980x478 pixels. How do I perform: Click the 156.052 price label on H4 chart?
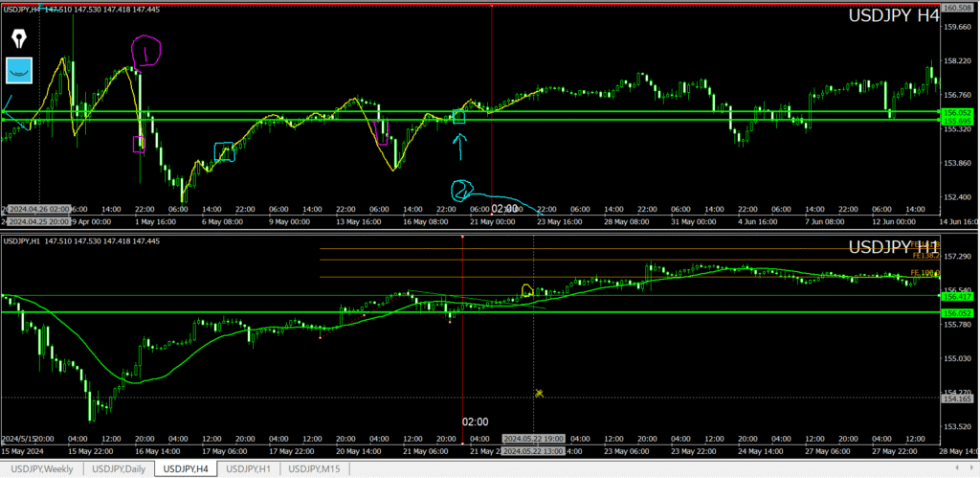958,112
